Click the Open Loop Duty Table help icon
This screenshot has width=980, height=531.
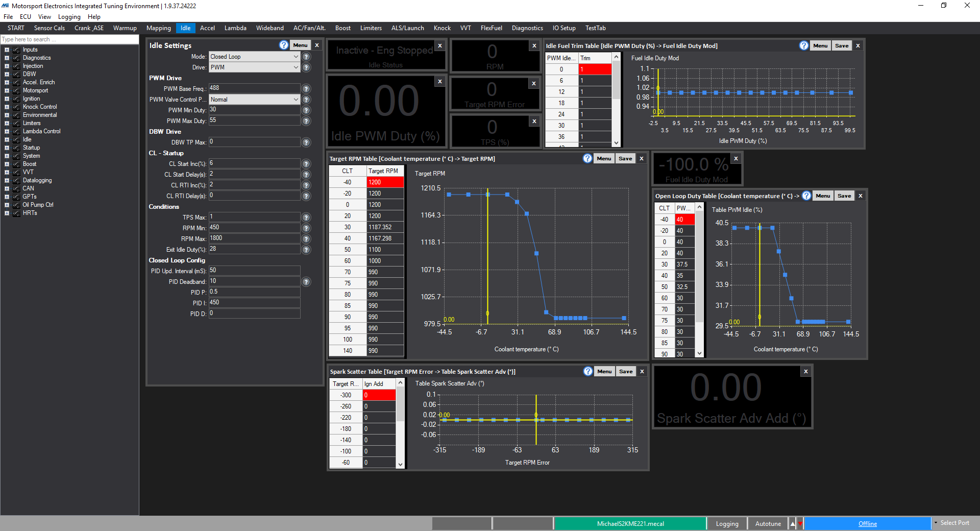click(806, 196)
